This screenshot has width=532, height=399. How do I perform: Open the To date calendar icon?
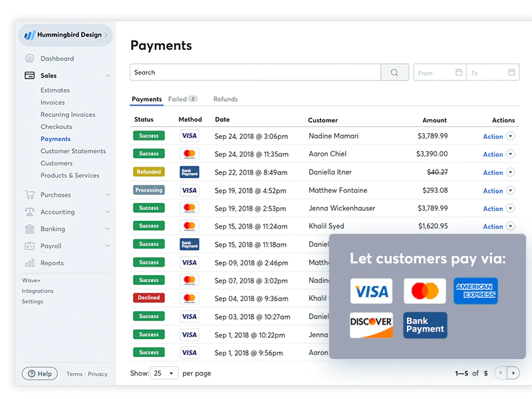pyautogui.click(x=511, y=72)
